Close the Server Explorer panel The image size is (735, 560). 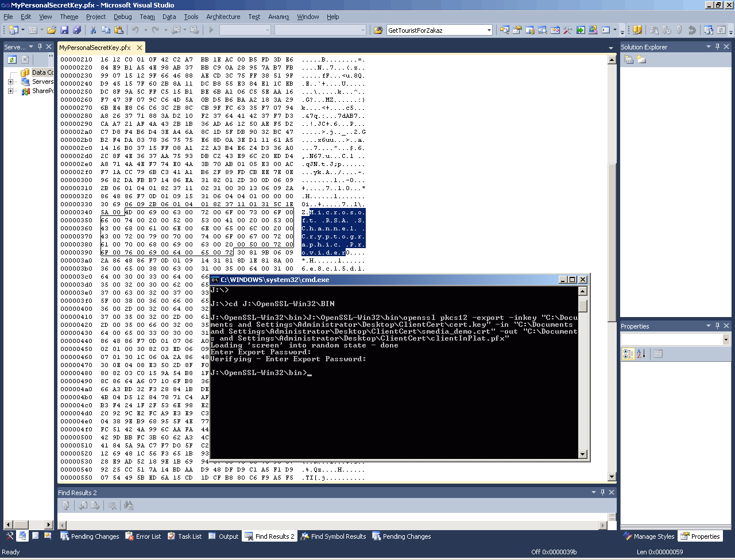coord(49,47)
